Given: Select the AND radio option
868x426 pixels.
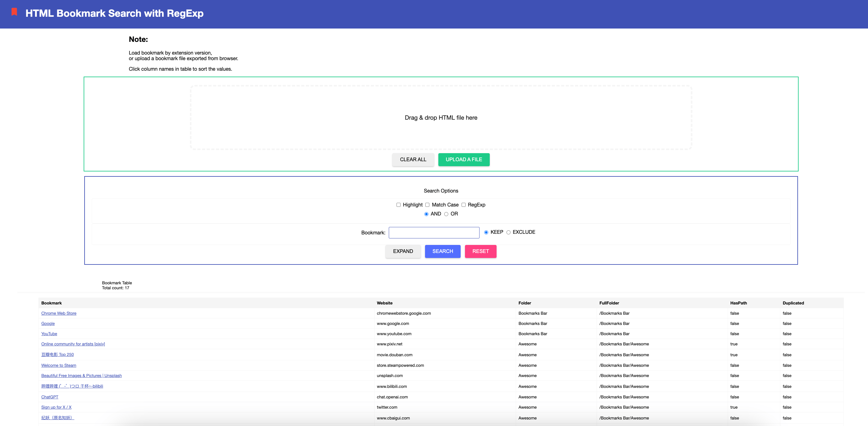Looking at the screenshot, I should [426, 214].
